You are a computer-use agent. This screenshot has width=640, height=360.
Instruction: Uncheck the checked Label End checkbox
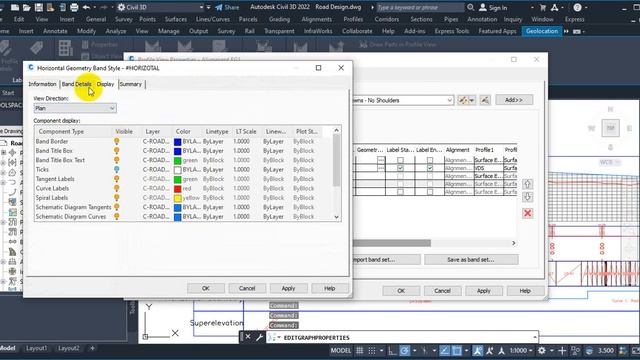pos(430,168)
